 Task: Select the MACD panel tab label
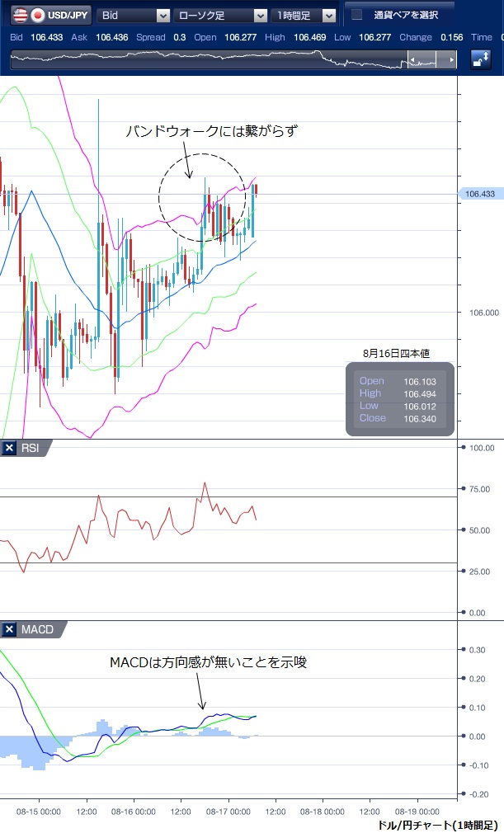point(37,630)
